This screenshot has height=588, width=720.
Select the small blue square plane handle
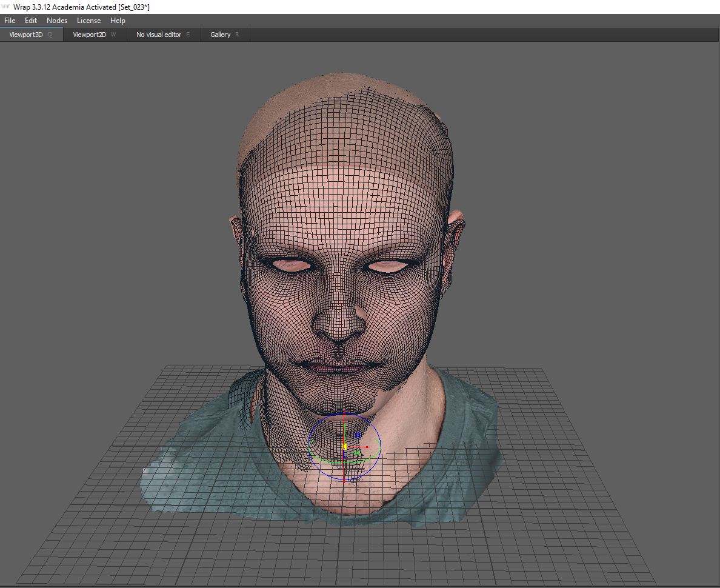click(x=358, y=435)
